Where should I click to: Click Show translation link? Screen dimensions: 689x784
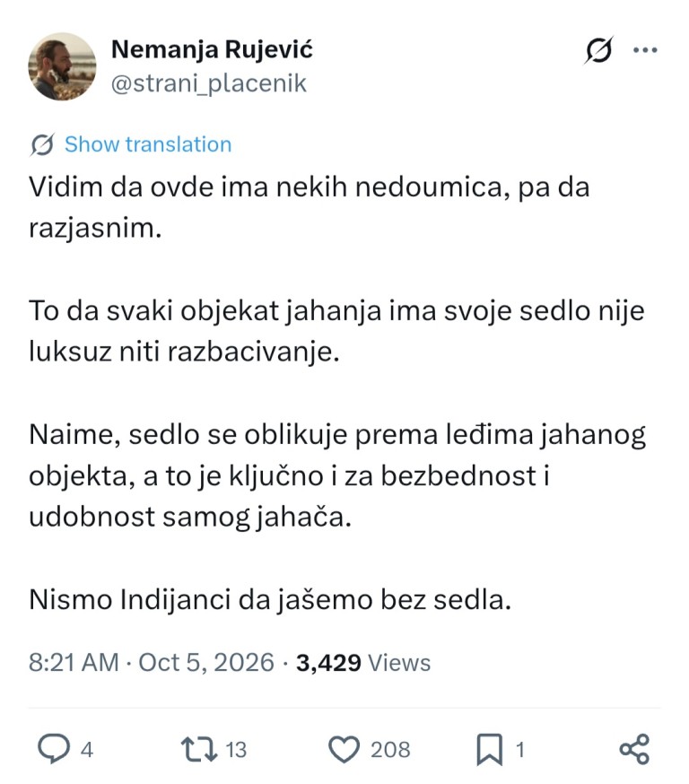(x=148, y=144)
